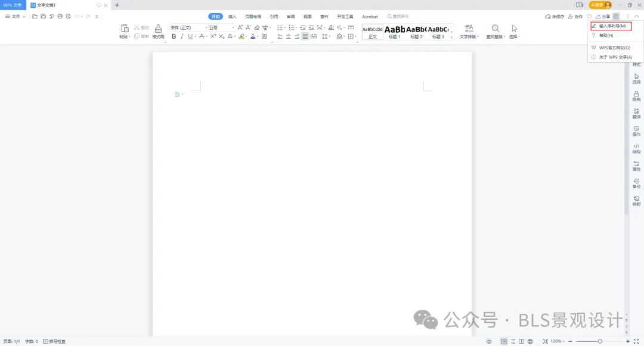Toggle justified alignment button
644x346 pixels.
point(305,36)
